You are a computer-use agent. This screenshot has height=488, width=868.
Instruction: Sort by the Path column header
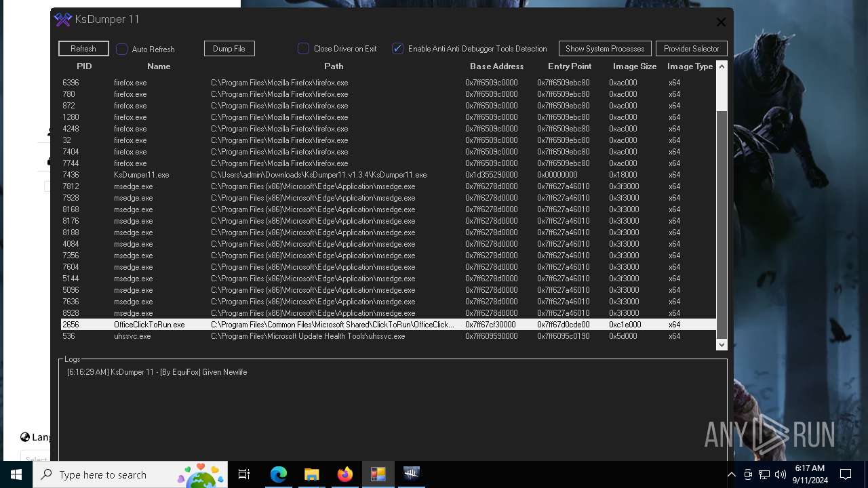[x=334, y=66]
